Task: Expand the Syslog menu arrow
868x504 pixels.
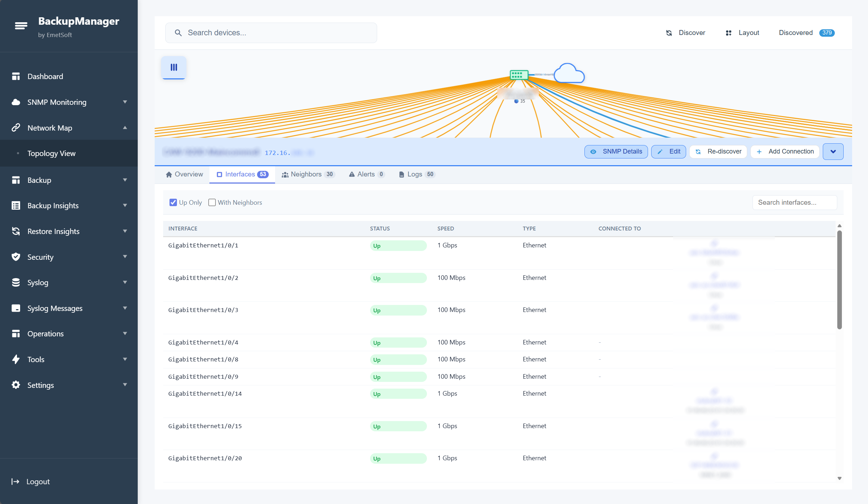Action: click(125, 282)
